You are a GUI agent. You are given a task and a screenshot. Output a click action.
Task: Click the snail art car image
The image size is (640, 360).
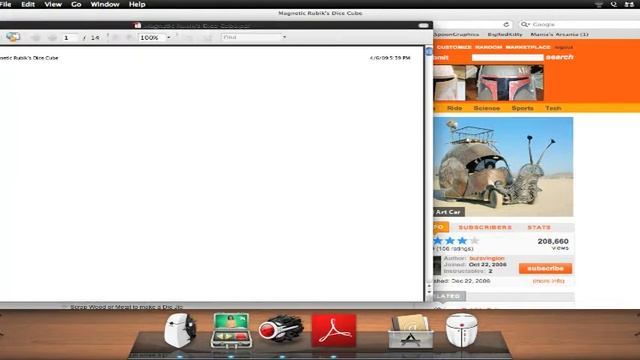coord(503,167)
